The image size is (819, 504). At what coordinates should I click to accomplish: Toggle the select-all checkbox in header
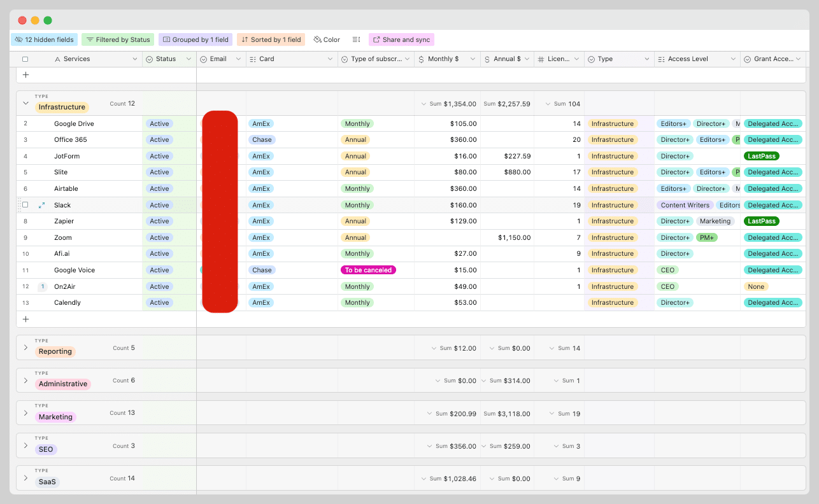pos(25,59)
